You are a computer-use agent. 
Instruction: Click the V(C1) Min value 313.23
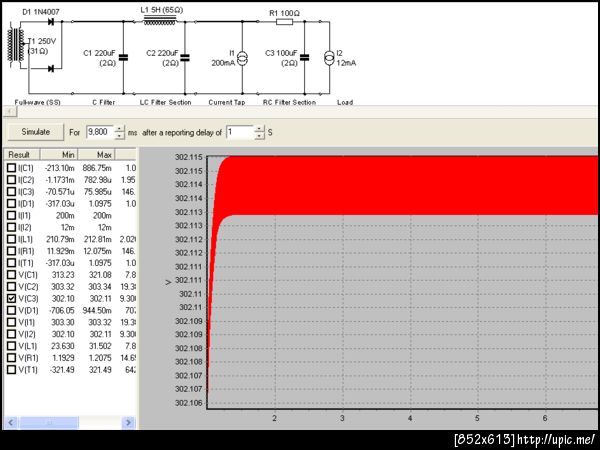click(x=63, y=274)
